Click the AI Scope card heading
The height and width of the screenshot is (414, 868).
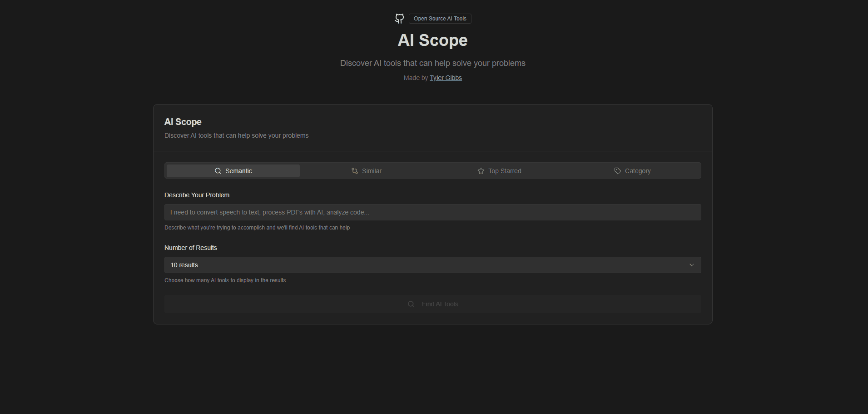pyautogui.click(x=183, y=122)
